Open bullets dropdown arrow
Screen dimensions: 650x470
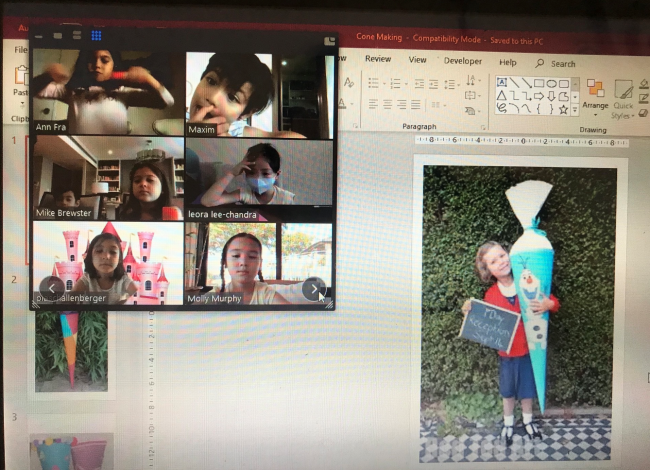(384, 84)
